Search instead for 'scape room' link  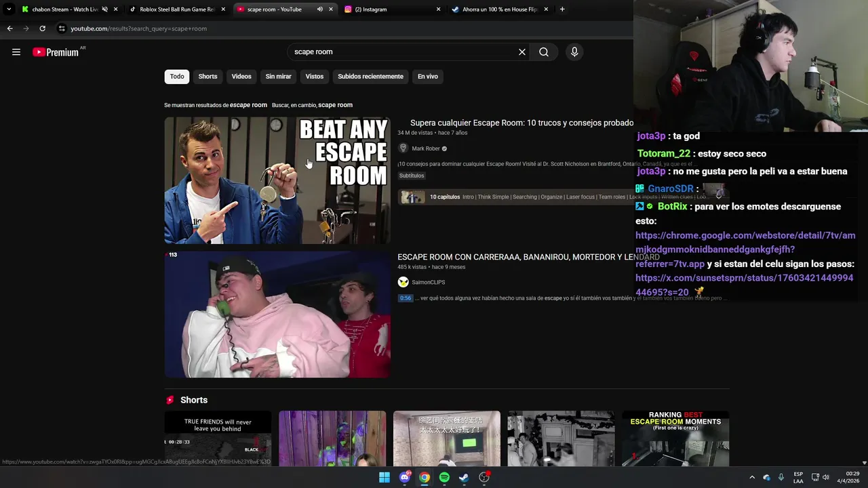tap(335, 105)
